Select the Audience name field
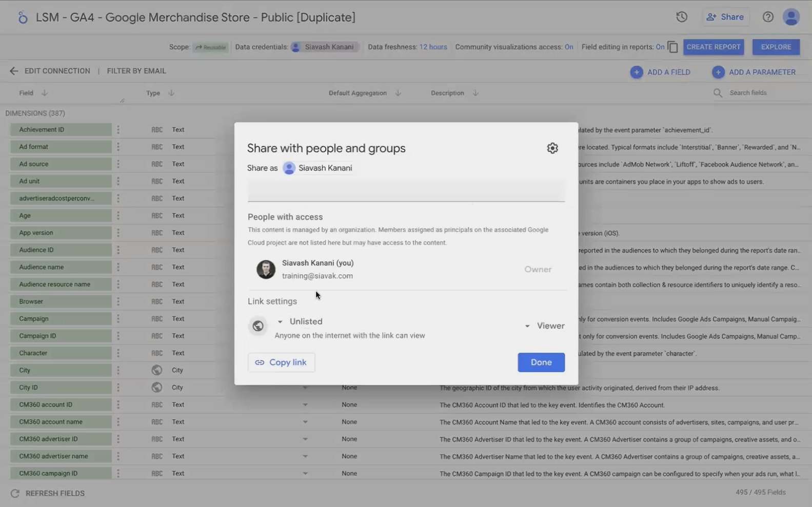Viewport: 812px width, 507px height. 61,267
